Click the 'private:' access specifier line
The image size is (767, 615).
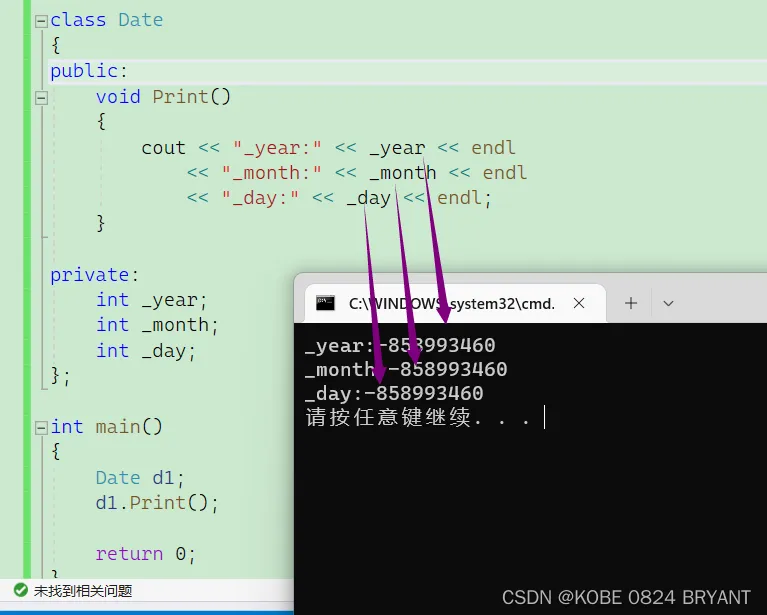tap(94, 275)
